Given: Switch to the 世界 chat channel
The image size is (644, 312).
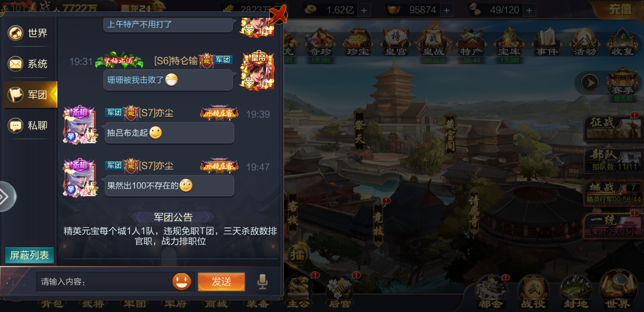Looking at the screenshot, I should coord(29,33).
